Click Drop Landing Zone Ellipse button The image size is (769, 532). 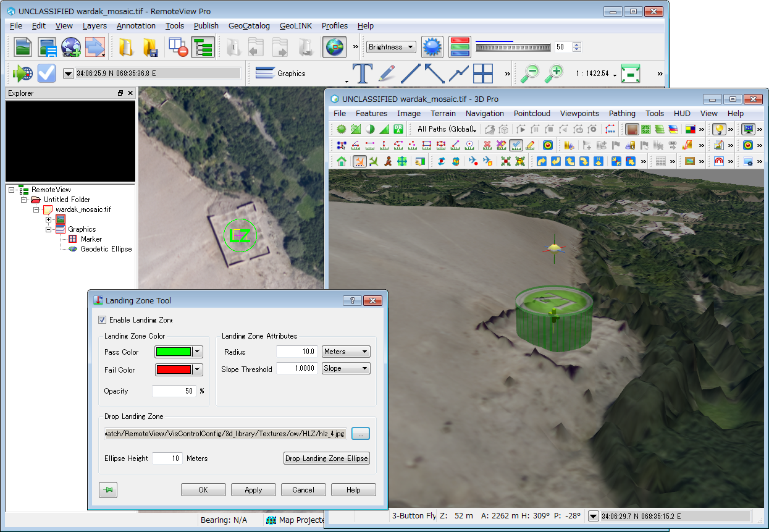pyautogui.click(x=327, y=458)
